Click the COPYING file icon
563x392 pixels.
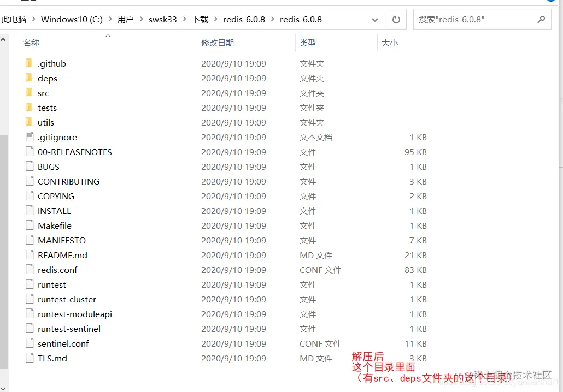pos(30,195)
